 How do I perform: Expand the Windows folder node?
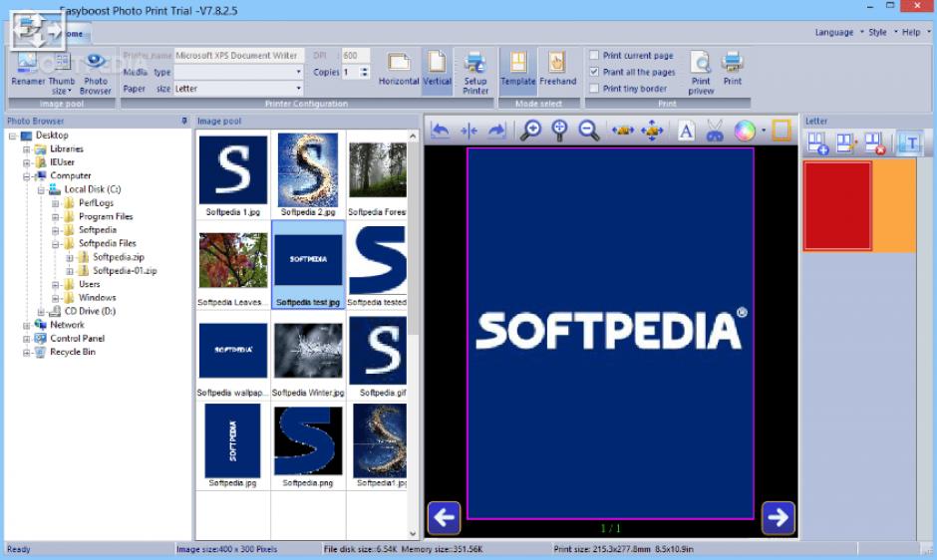click(55, 298)
